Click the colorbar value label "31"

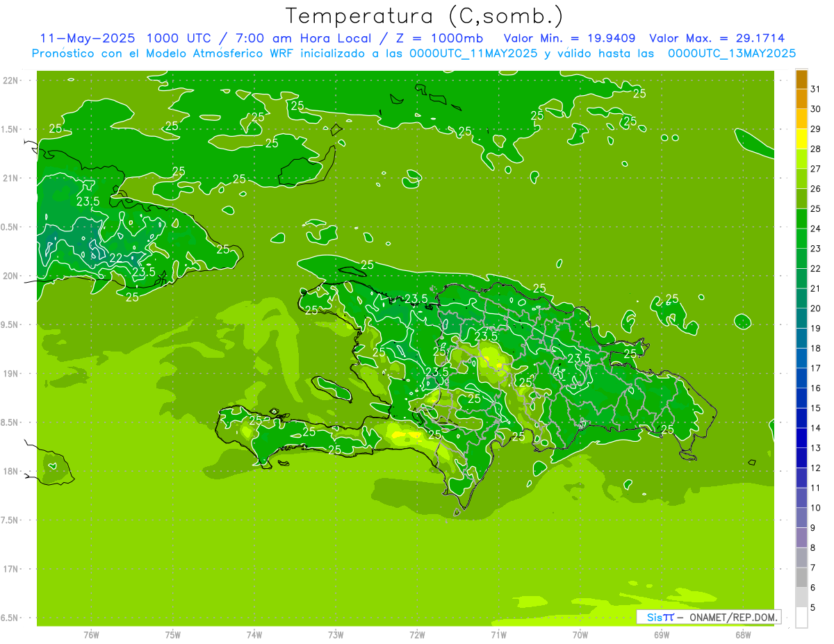tap(816, 89)
